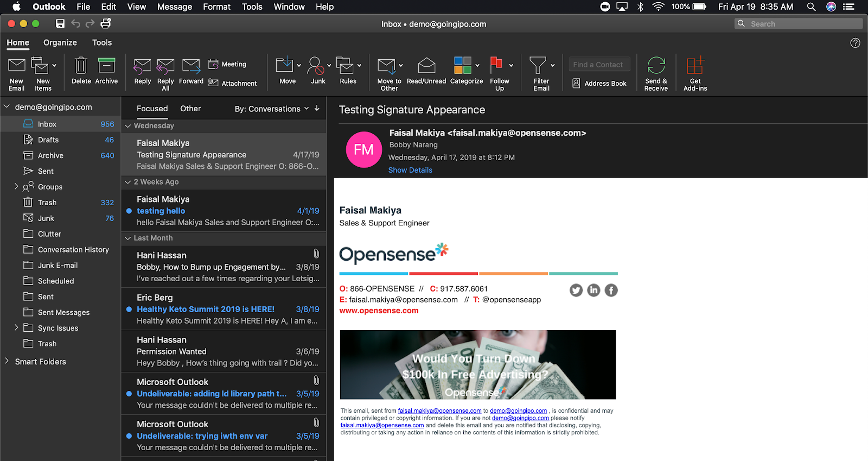The width and height of the screenshot is (868, 461).
Task: Click the money banner image in email
Action: click(478, 365)
